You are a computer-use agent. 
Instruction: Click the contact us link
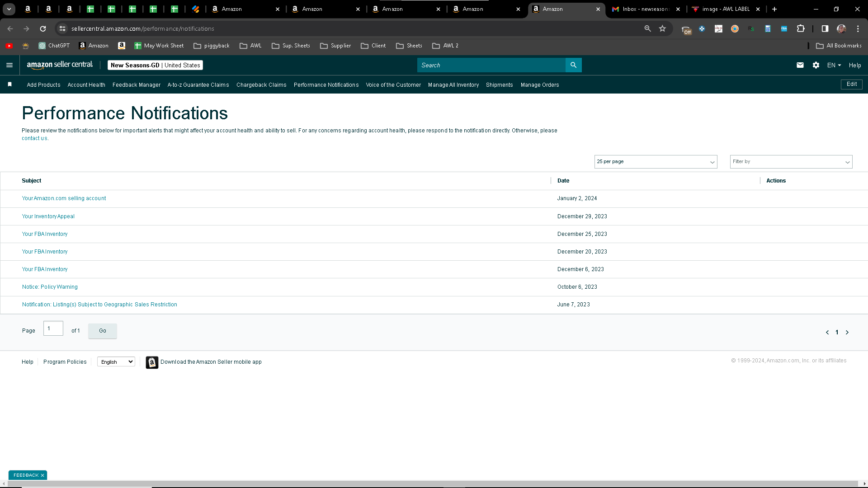click(34, 138)
